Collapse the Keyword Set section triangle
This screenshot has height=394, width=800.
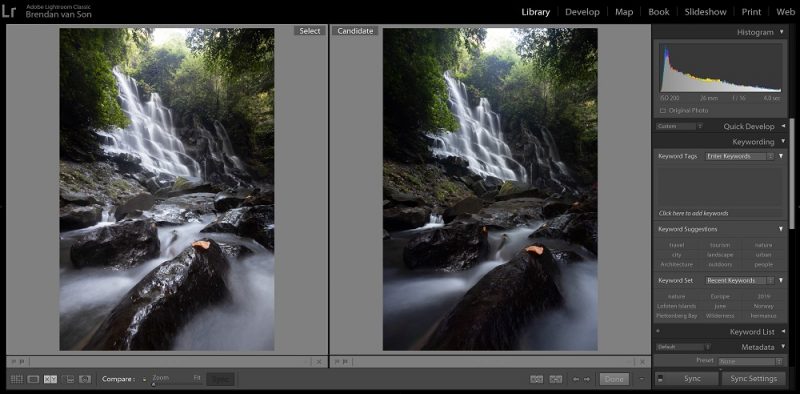click(x=781, y=280)
